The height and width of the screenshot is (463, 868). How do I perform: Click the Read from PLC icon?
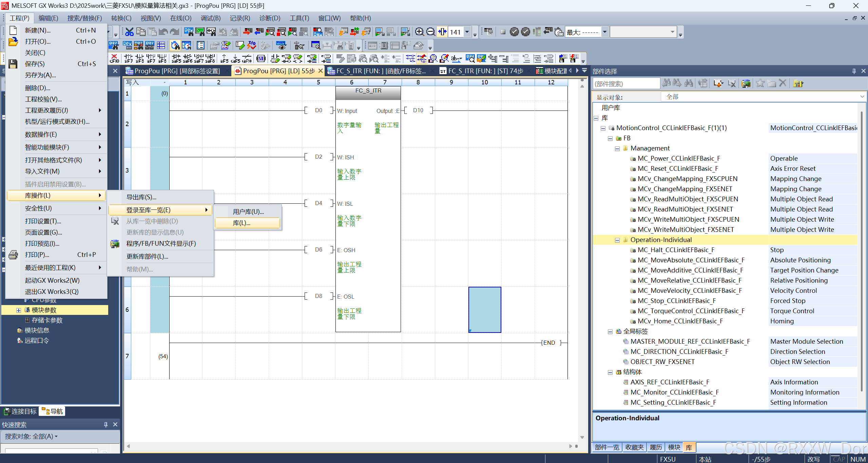[x=259, y=32]
